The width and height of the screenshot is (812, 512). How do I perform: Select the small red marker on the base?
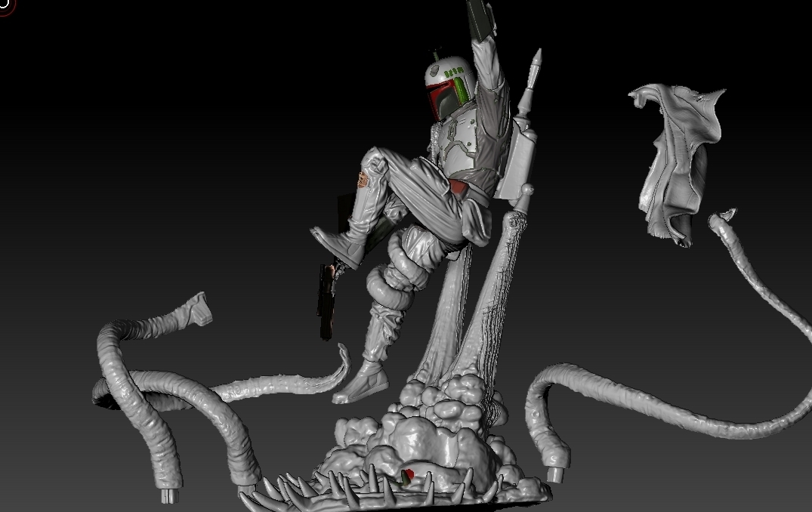[408, 475]
